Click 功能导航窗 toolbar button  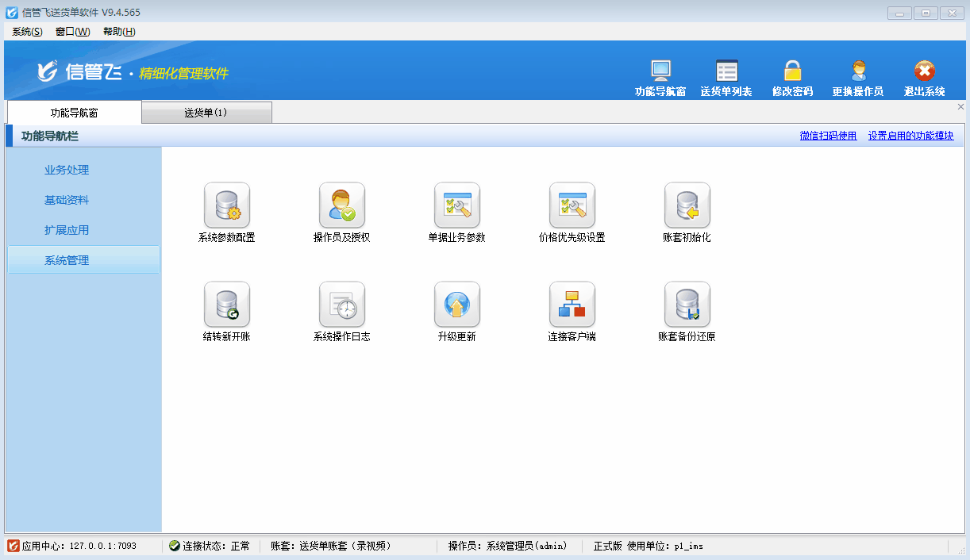click(660, 79)
